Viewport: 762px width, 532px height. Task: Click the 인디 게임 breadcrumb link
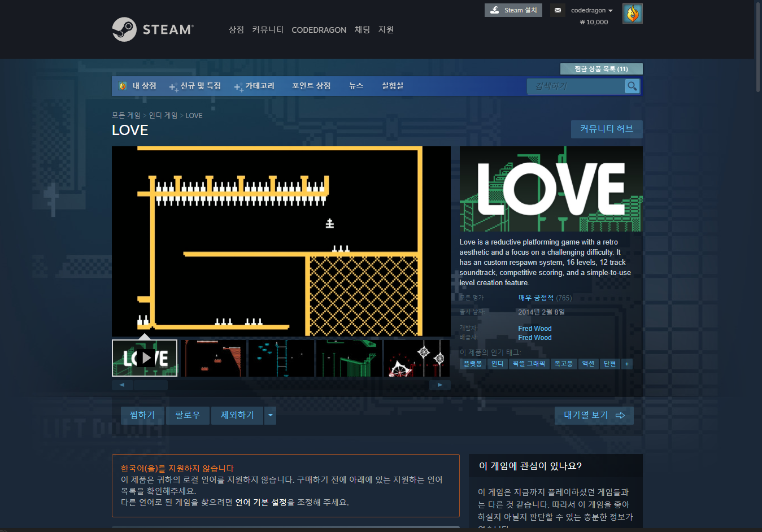coord(163,115)
